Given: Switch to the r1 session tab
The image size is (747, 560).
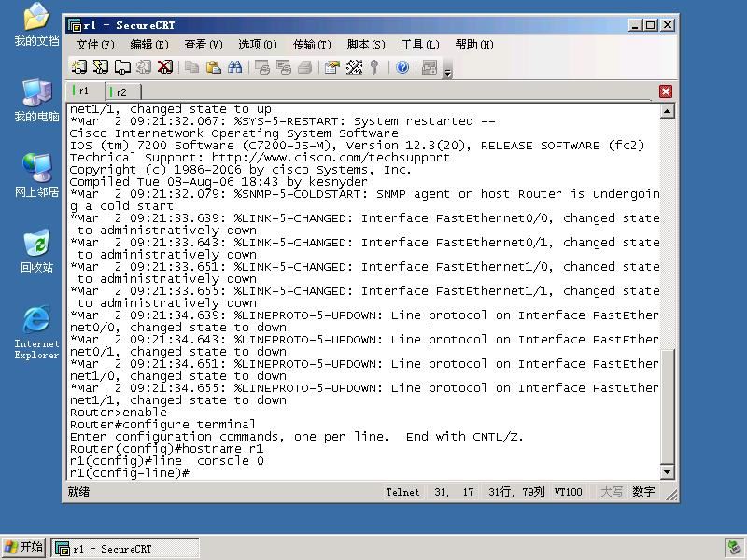Looking at the screenshot, I should (x=85, y=91).
